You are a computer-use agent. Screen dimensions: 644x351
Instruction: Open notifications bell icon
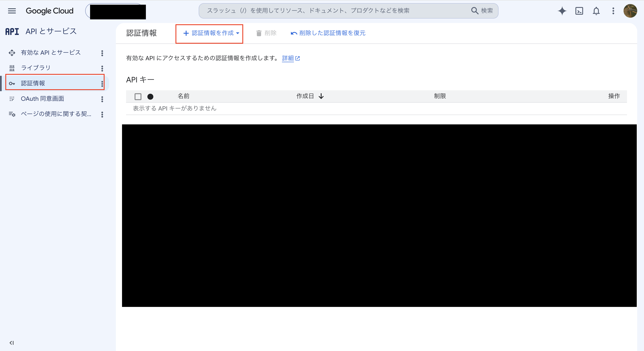[x=596, y=11]
